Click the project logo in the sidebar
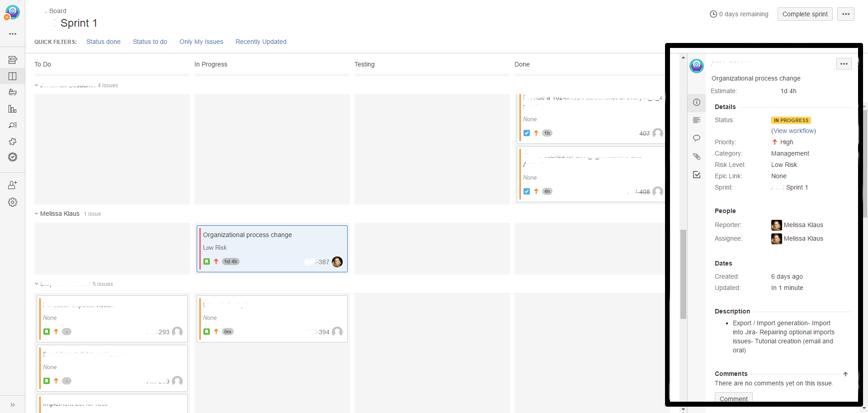The image size is (868, 413). (12, 13)
